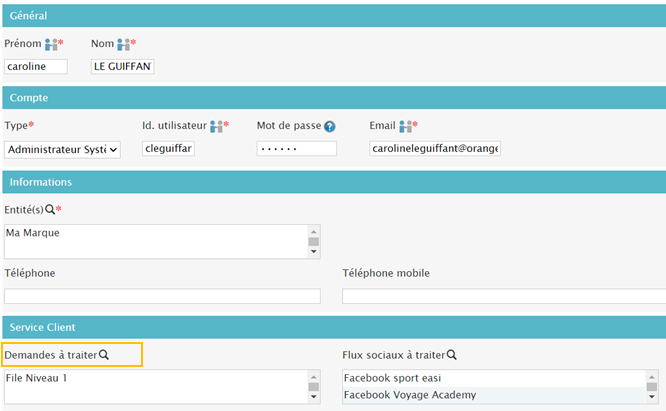Open the Type dropdown Administrateur Système
Screen dimensions: 666x411
62,149
